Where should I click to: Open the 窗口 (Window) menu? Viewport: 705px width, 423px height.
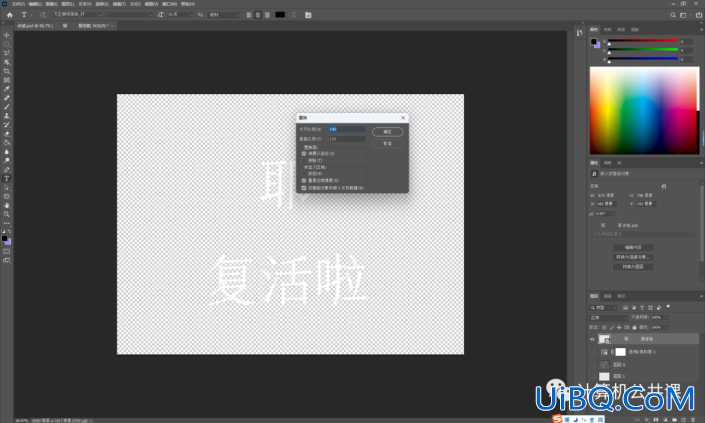click(169, 4)
